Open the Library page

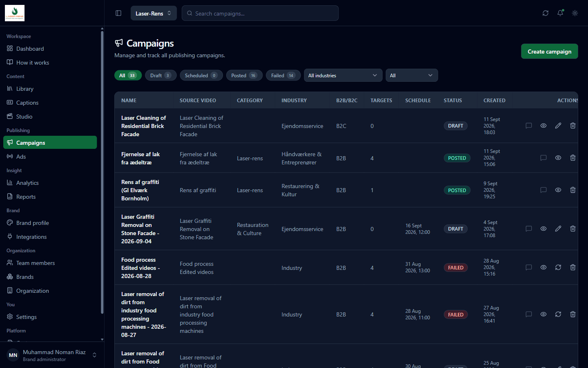click(x=50, y=89)
